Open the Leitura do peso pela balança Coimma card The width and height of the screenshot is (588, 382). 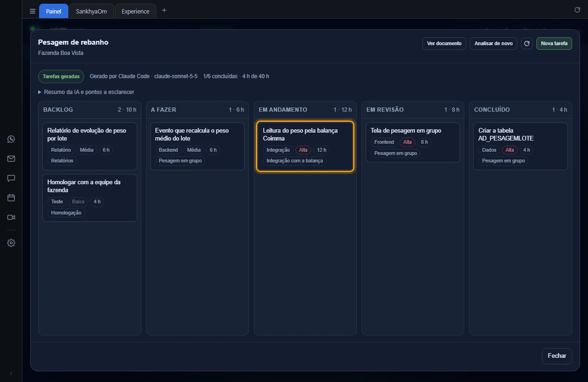[x=305, y=146]
